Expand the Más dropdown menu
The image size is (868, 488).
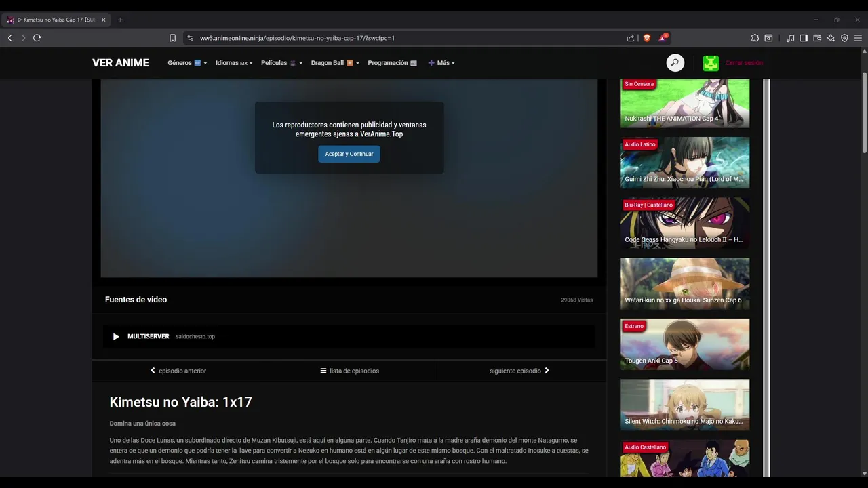point(441,63)
